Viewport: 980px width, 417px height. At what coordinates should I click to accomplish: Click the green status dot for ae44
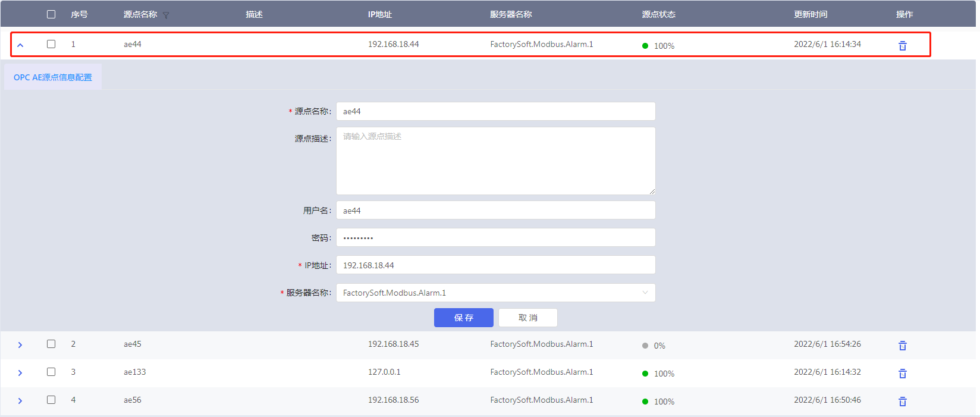pos(645,46)
